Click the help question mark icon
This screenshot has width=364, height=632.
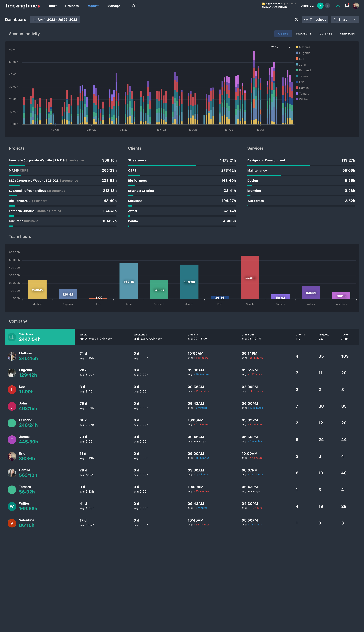point(297,19)
